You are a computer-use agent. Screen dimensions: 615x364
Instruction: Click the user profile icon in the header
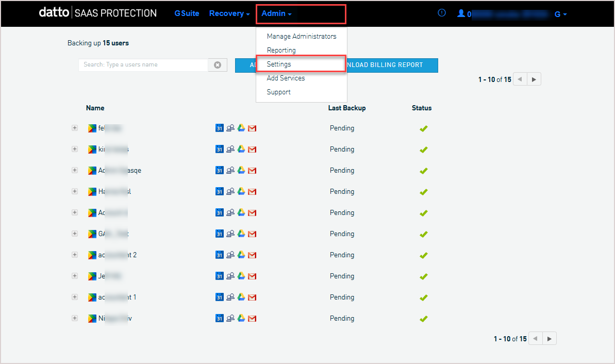(x=461, y=13)
